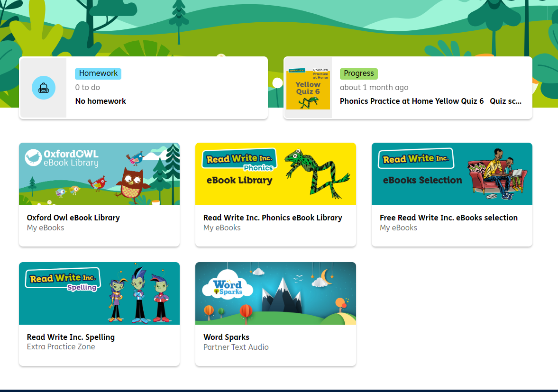The height and width of the screenshot is (392, 558).
Task: Select Partner Text Audio subtitle under Word Sparks
Action: point(236,347)
